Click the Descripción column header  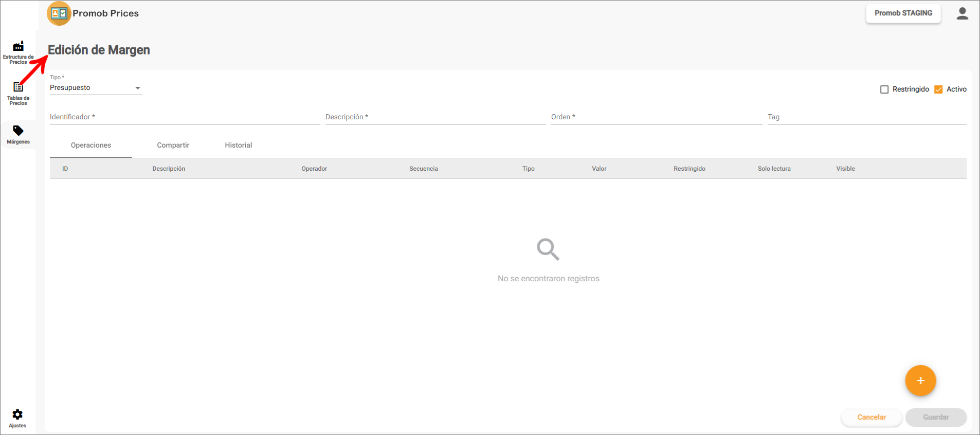coord(169,169)
